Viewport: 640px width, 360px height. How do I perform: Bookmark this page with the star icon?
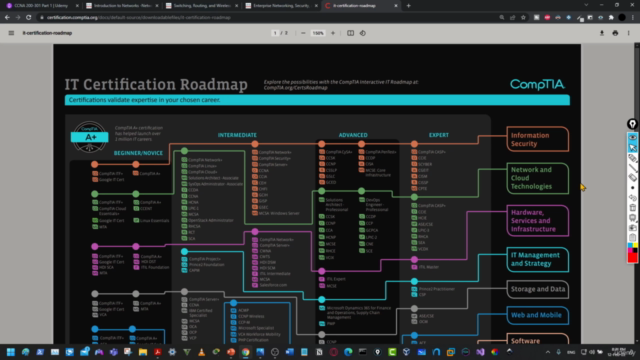pyautogui.click(x=523, y=18)
